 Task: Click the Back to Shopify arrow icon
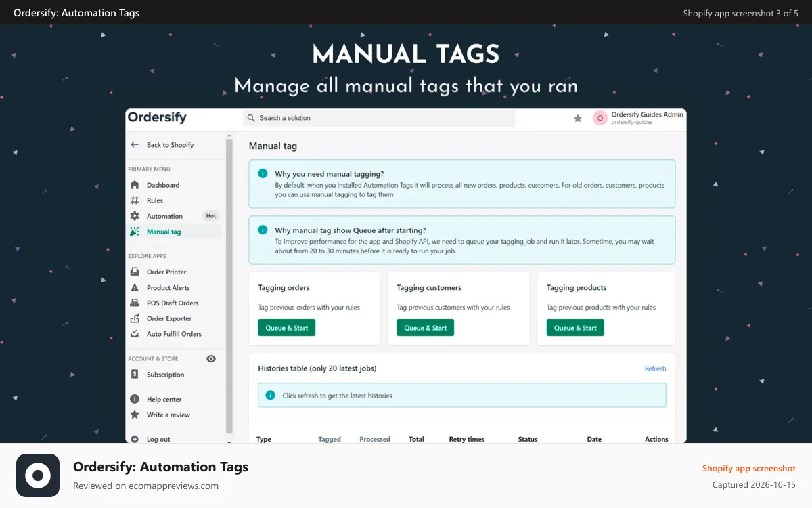tap(135, 145)
